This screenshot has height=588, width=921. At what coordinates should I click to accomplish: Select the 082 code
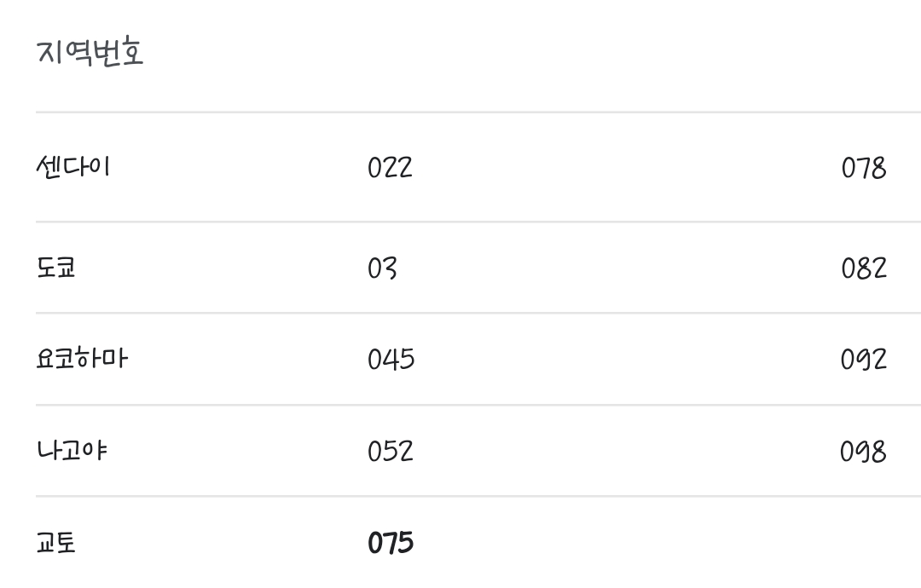tap(863, 268)
